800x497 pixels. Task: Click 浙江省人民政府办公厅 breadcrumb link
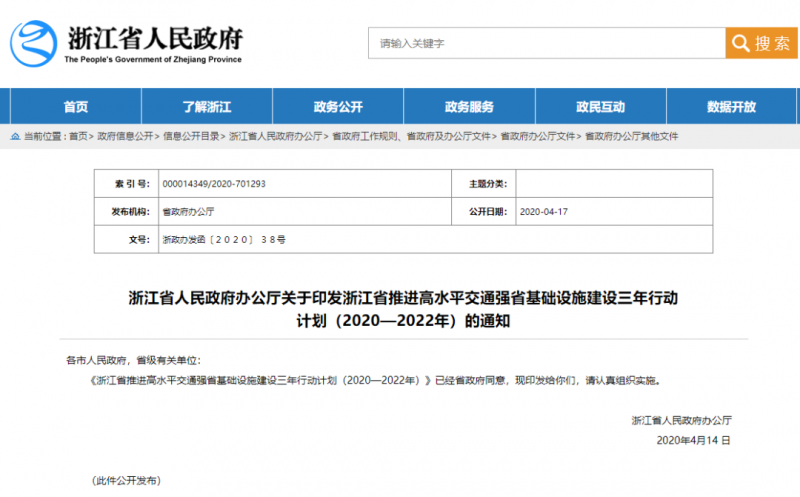(x=276, y=136)
